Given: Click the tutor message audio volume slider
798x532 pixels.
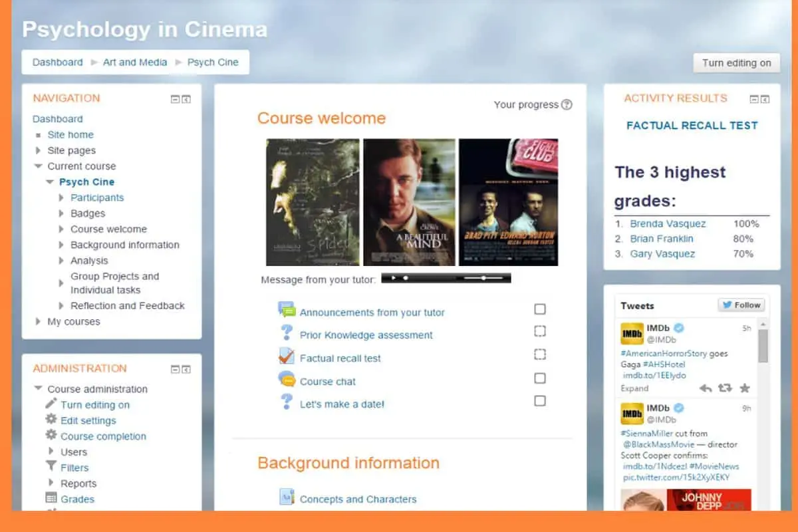Looking at the screenshot, I should pyautogui.click(x=483, y=278).
